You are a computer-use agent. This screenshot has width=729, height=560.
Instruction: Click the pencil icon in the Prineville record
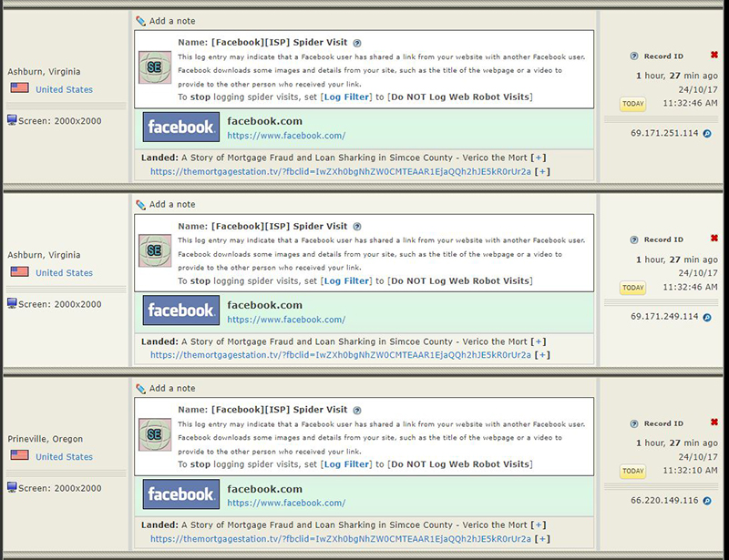click(x=140, y=389)
